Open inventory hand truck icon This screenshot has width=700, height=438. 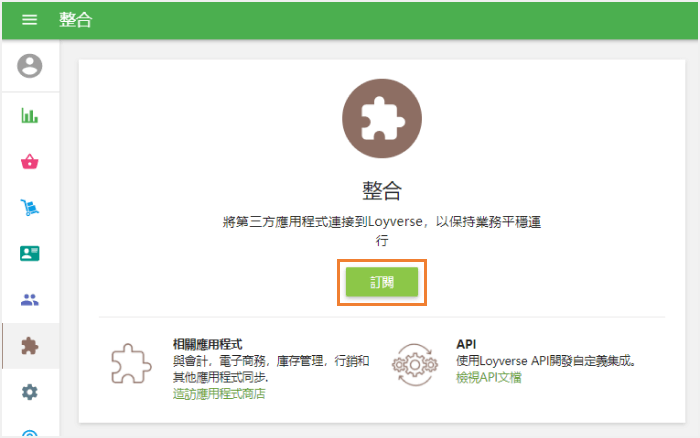pyautogui.click(x=29, y=208)
